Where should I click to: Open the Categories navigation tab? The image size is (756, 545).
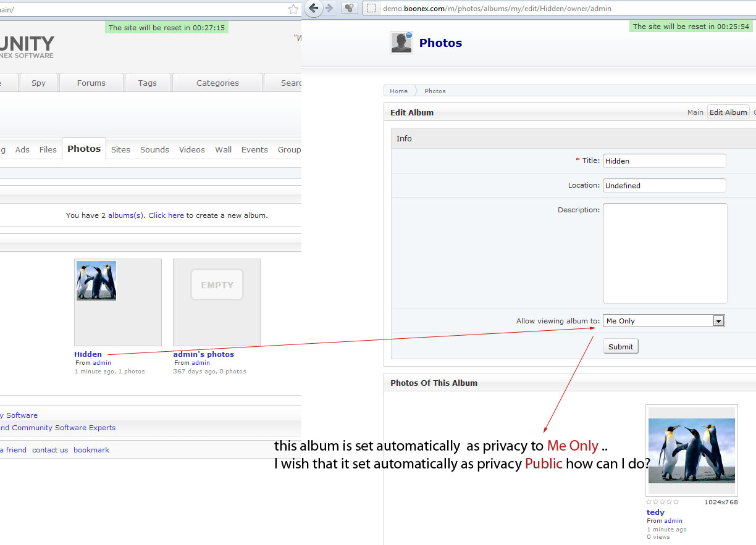pyautogui.click(x=217, y=83)
